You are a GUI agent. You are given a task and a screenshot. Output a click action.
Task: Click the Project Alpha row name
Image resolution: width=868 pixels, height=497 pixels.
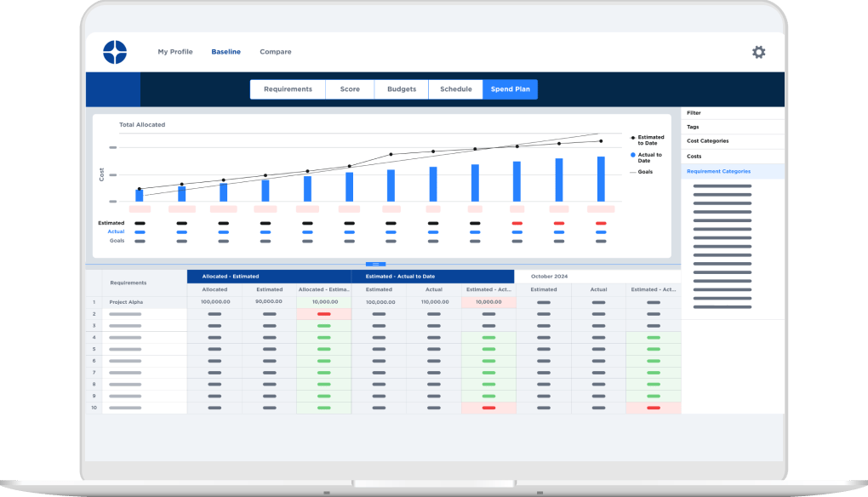point(126,302)
